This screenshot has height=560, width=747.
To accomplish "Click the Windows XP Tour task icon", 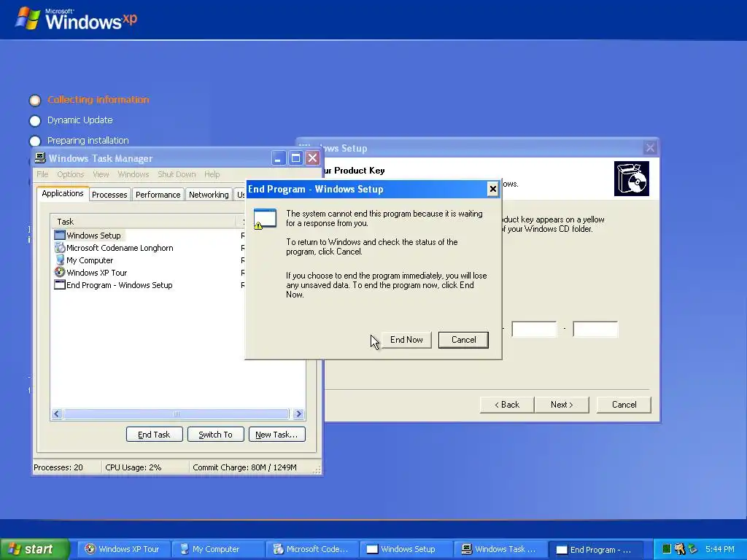I will [60, 273].
